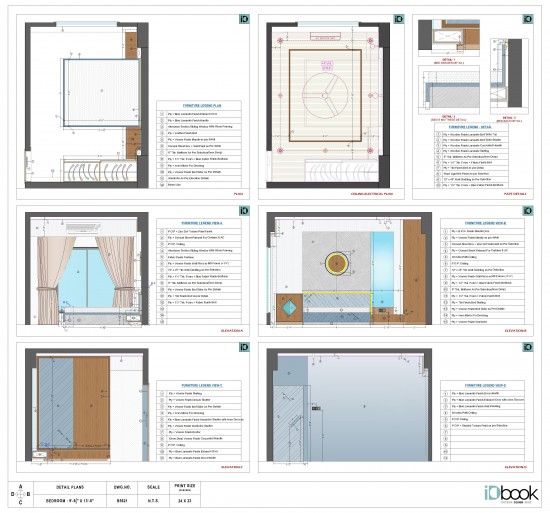The width and height of the screenshot is (550, 513).
Task: Select the ceiling fan symbol in ceiling plan
Action: (325, 95)
